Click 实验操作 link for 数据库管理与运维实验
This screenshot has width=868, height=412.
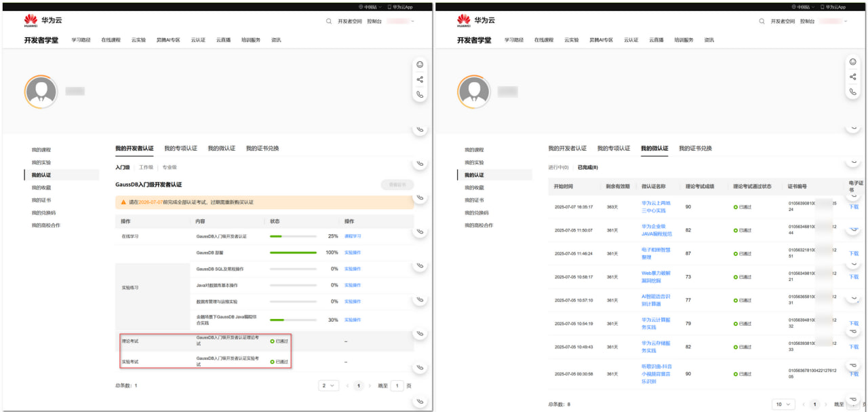(x=353, y=301)
